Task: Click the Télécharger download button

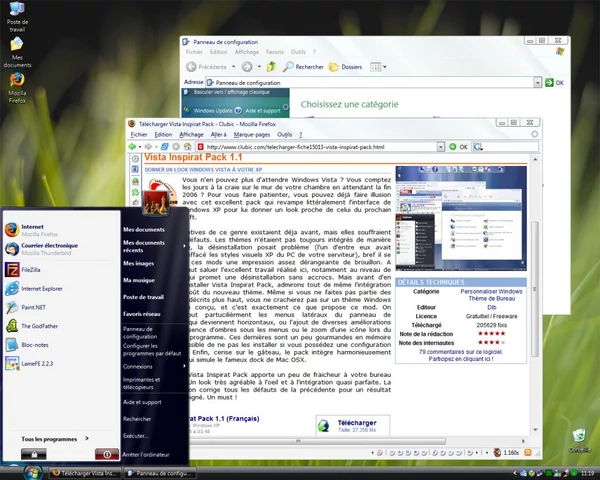Action: coord(353,425)
